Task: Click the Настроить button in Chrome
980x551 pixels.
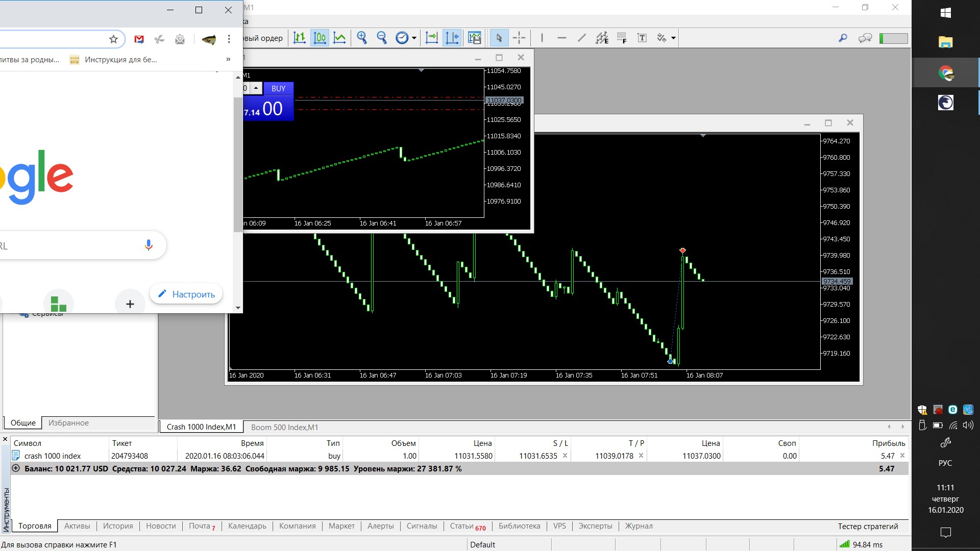Action: click(186, 294)
